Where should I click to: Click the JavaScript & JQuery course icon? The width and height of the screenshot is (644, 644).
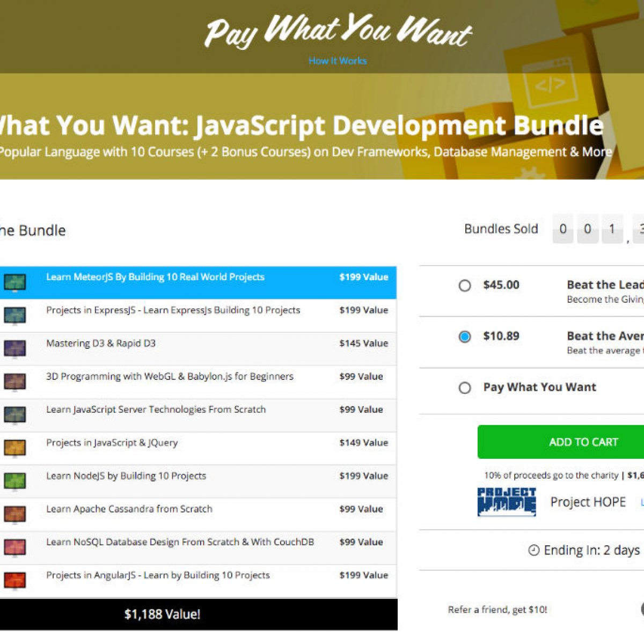[14, 448]
